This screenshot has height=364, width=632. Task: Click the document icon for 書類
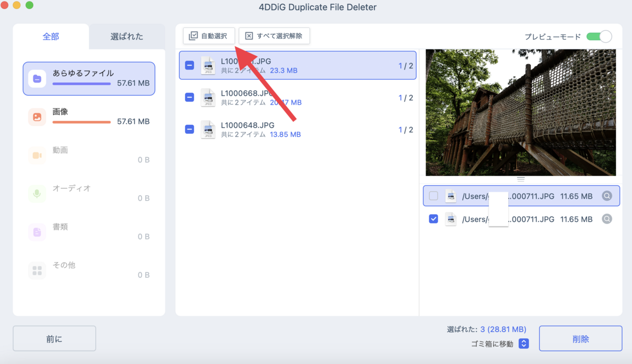(x=37, y=232)
